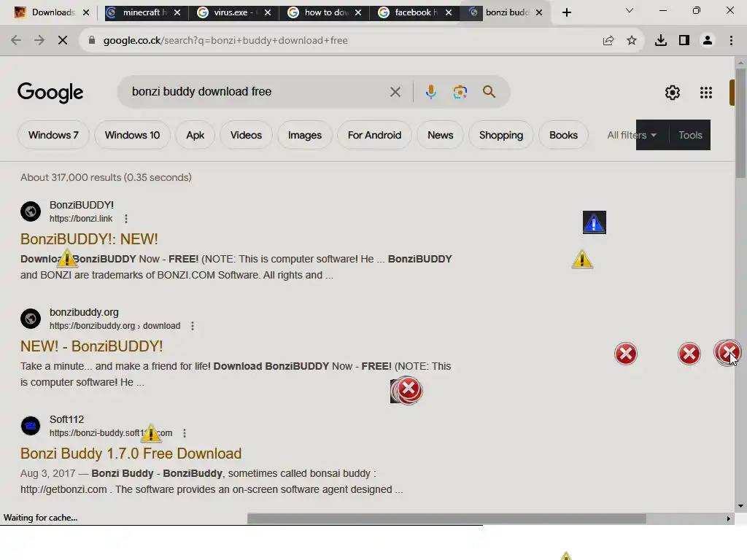Open Google settings gear
Image resolution: width=747 pixels, height=560 pixels.
[672, 93]
